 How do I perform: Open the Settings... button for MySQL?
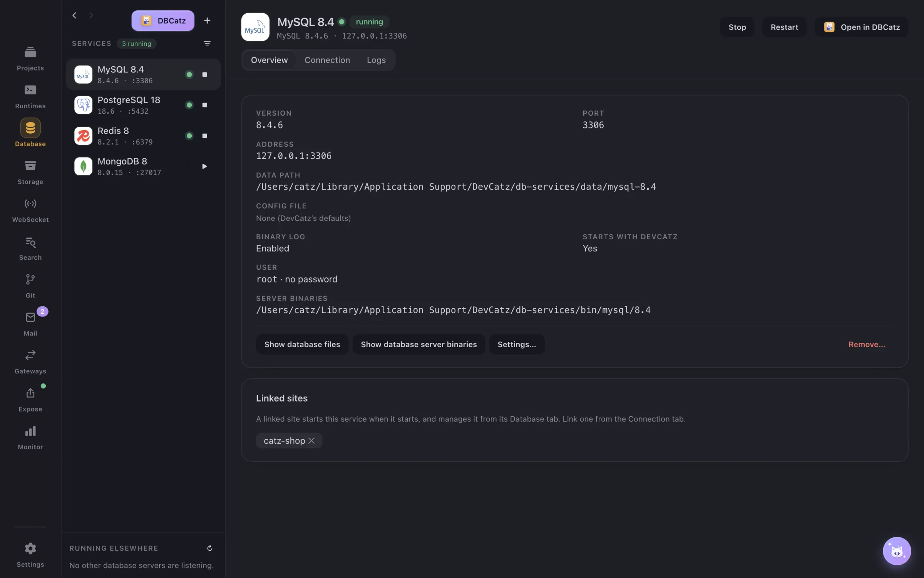[x=517, y=344]
